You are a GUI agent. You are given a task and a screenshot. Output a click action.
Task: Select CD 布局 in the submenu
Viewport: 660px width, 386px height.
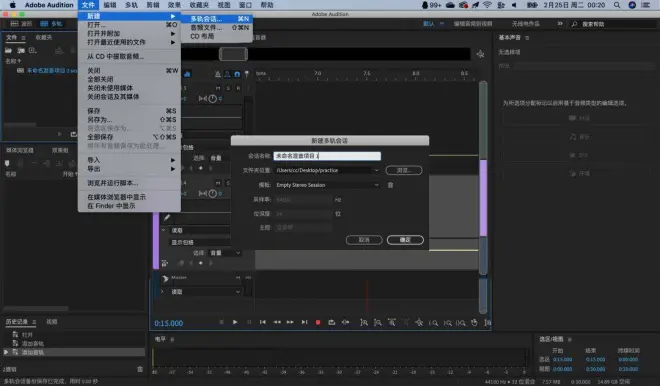coord(217,36)
